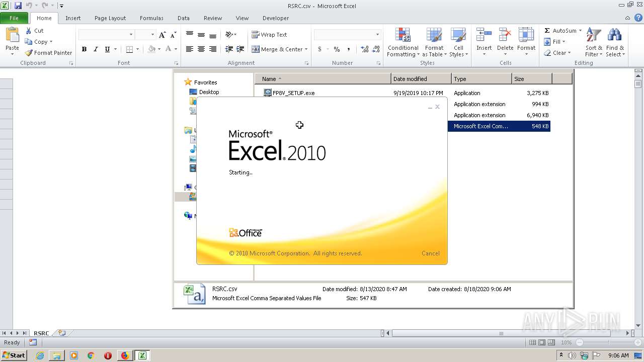This screenshot has height=362, width=644.
Task: Toggle Center alignment
Action: [x=201, y=49]
